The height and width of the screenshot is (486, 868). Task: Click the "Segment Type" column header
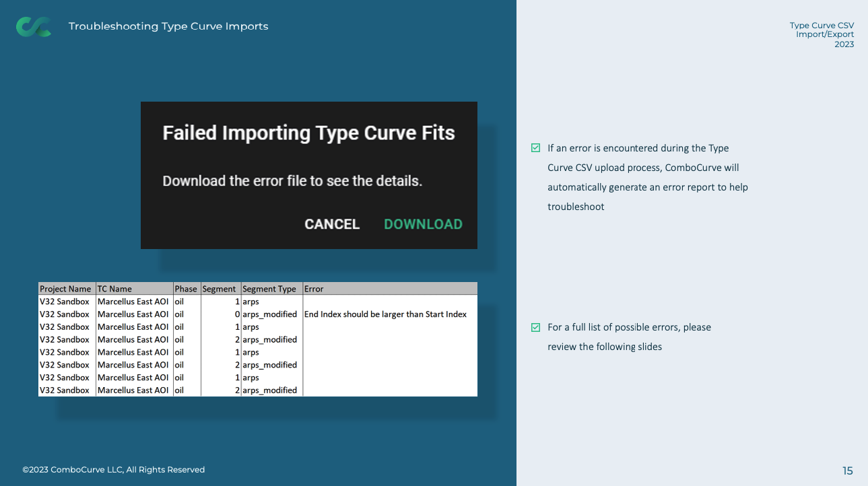click(271, 289)
